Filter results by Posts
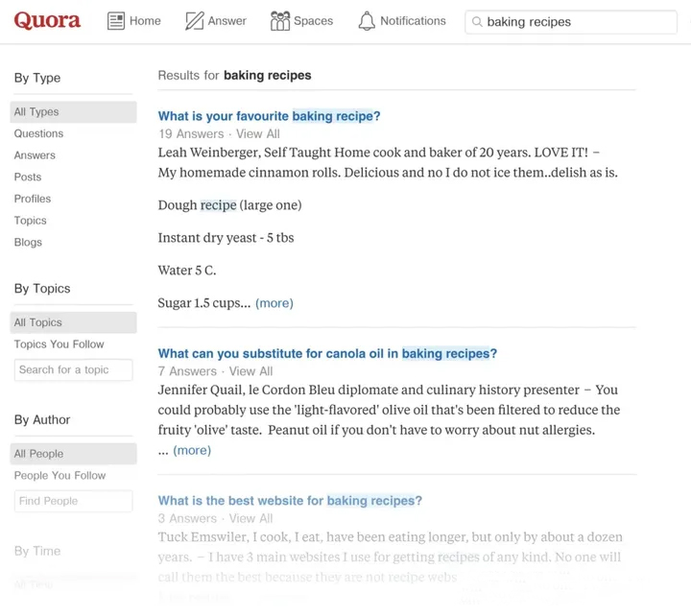 (x=28, y=177)
